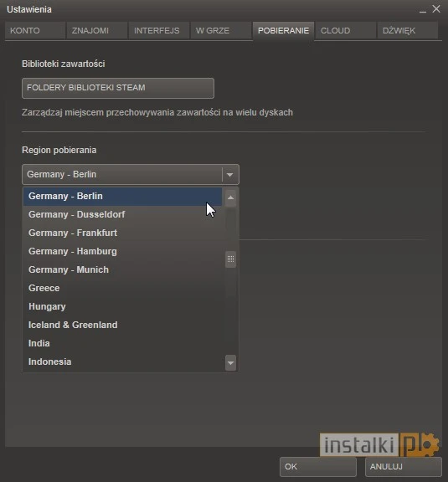Viewport: 448px width, 482px height.
Task: Close the Ustawienia window
Action: click(436, 9)
